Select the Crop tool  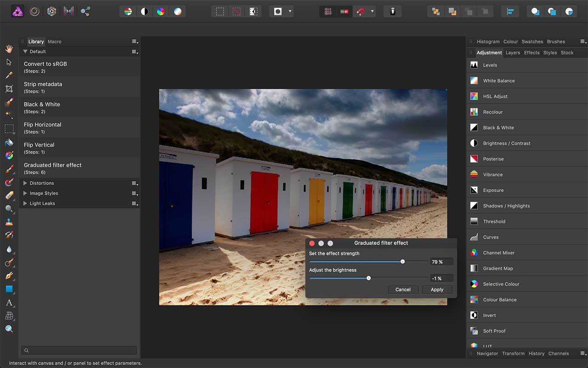(x=9, y=88)
